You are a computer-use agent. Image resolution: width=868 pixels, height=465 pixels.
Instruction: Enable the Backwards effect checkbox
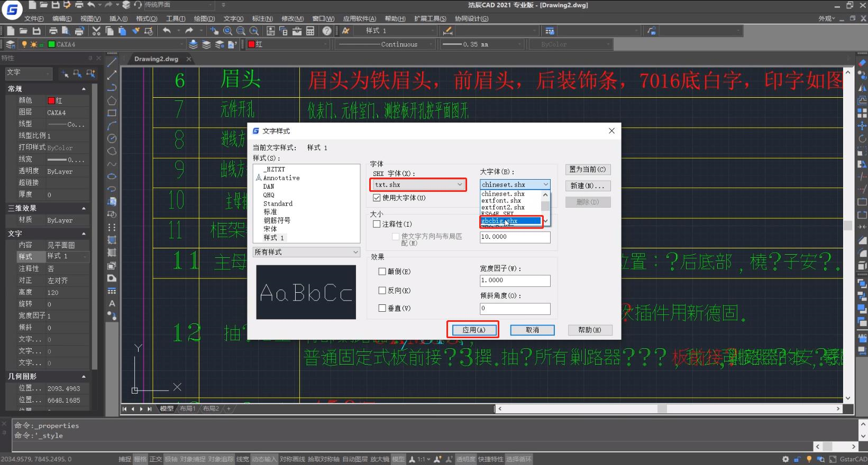tap(382, 291)
